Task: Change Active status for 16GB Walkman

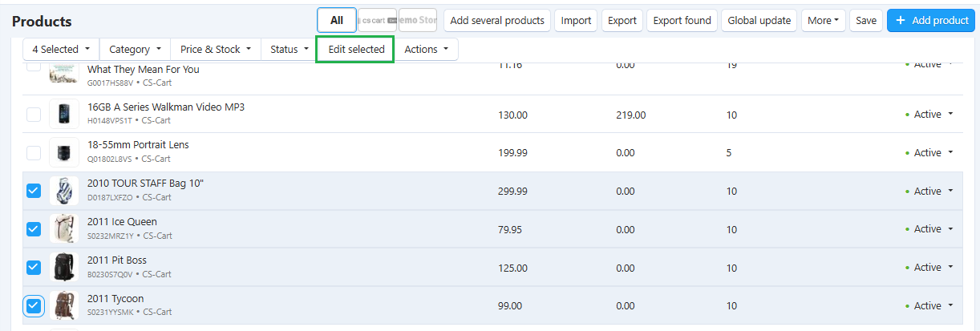Action: 930,115
